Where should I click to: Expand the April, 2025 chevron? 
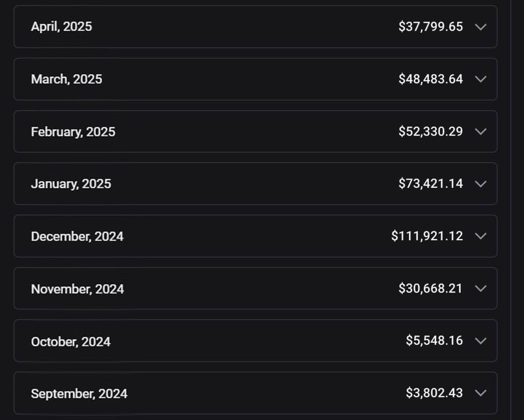click(481, 27)
